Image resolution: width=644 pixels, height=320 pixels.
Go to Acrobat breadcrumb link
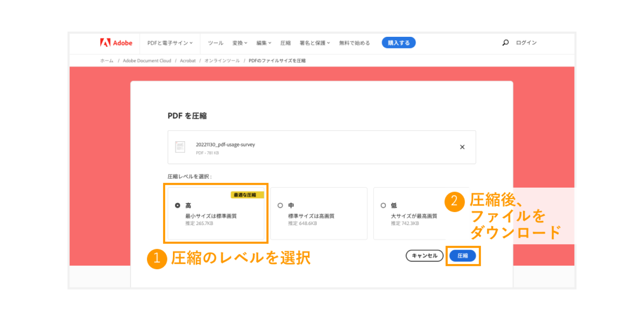[x=188, y=61]
